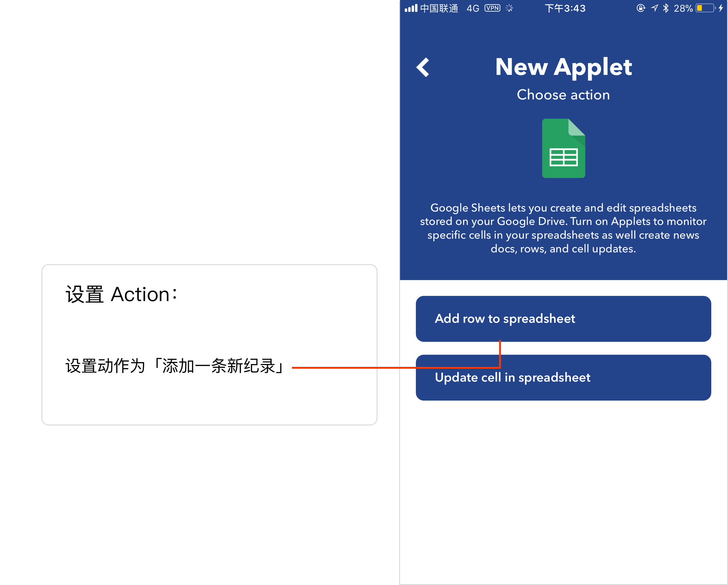Viewport: 728px width, 585px height.
Task: Tap the VPN status indicator
Action: (492, 8)
